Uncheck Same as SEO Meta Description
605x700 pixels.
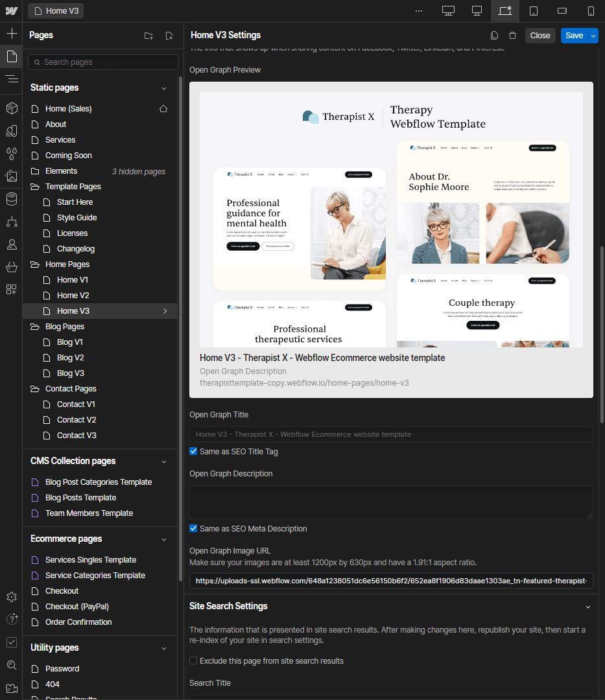click(193, 528)
